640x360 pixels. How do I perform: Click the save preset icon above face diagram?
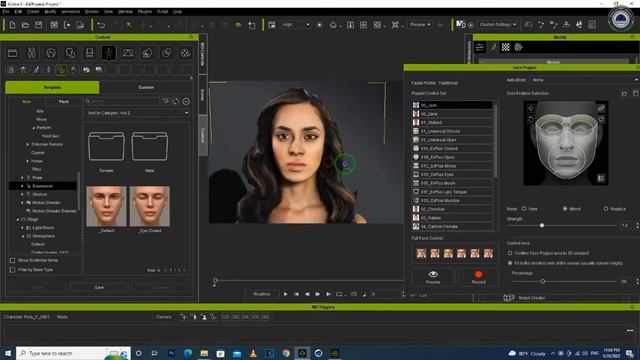636,93
